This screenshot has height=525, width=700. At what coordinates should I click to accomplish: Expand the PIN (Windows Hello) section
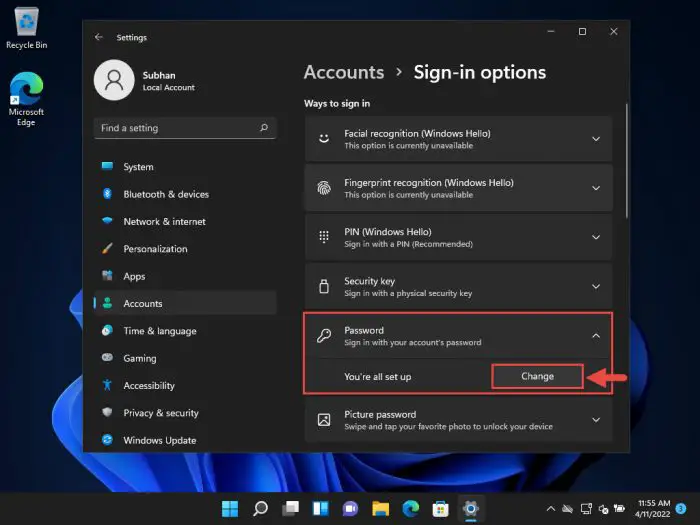596,237
